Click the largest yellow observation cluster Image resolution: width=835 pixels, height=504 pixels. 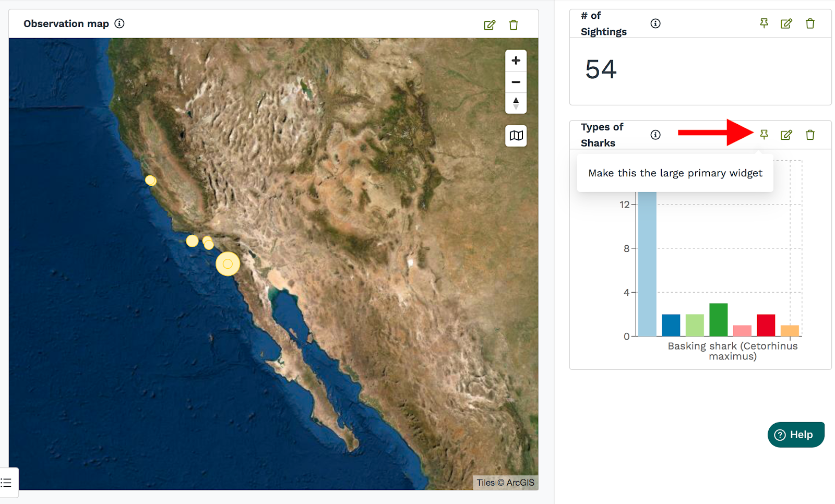pos(228,264)
